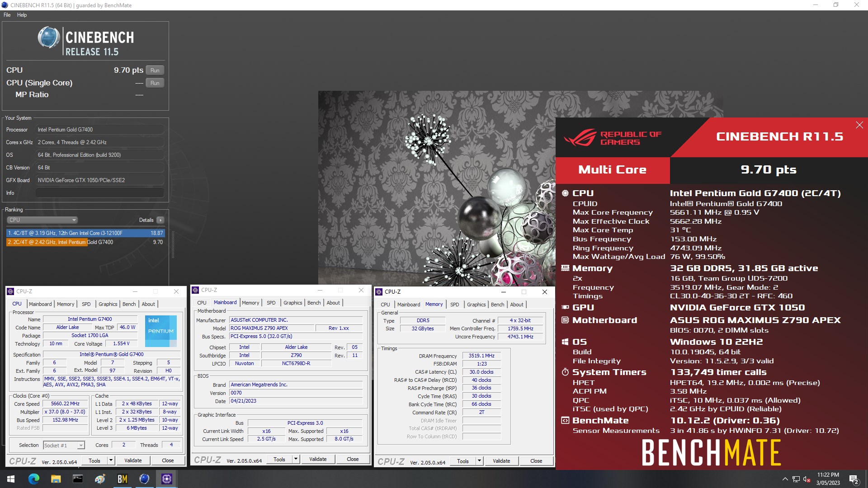Click the Cinebench rendered scene image
The height and width of the screenshot is (488, 868).
click(437, 188)
